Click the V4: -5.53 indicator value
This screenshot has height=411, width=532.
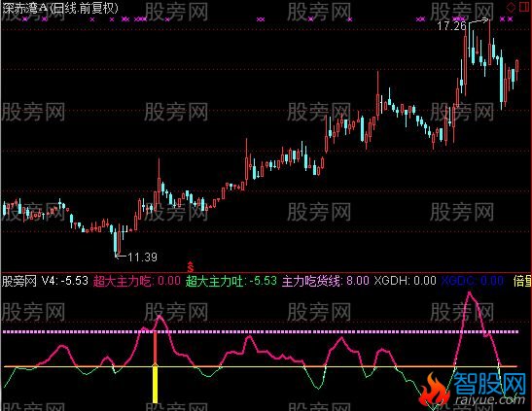[65, 281]
